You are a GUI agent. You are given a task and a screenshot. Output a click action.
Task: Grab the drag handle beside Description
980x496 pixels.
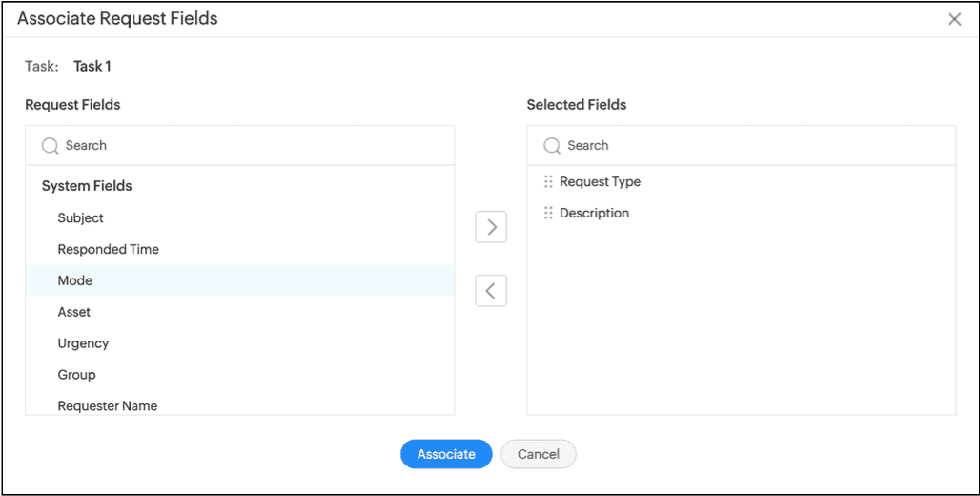548,214
